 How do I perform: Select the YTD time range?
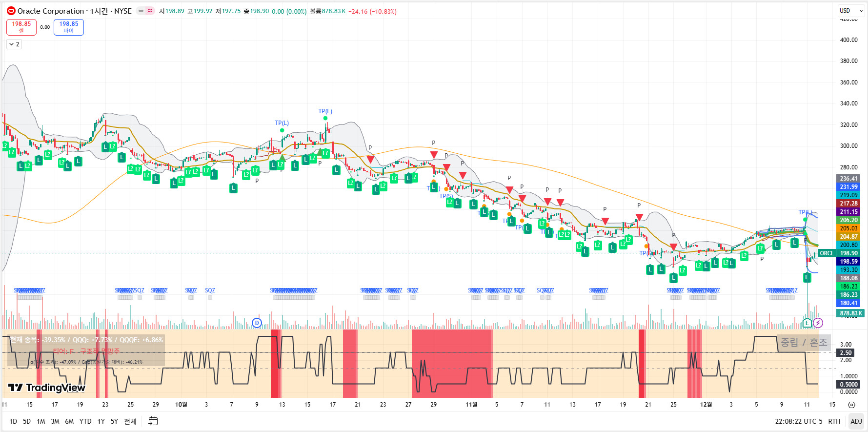point(85,421)
